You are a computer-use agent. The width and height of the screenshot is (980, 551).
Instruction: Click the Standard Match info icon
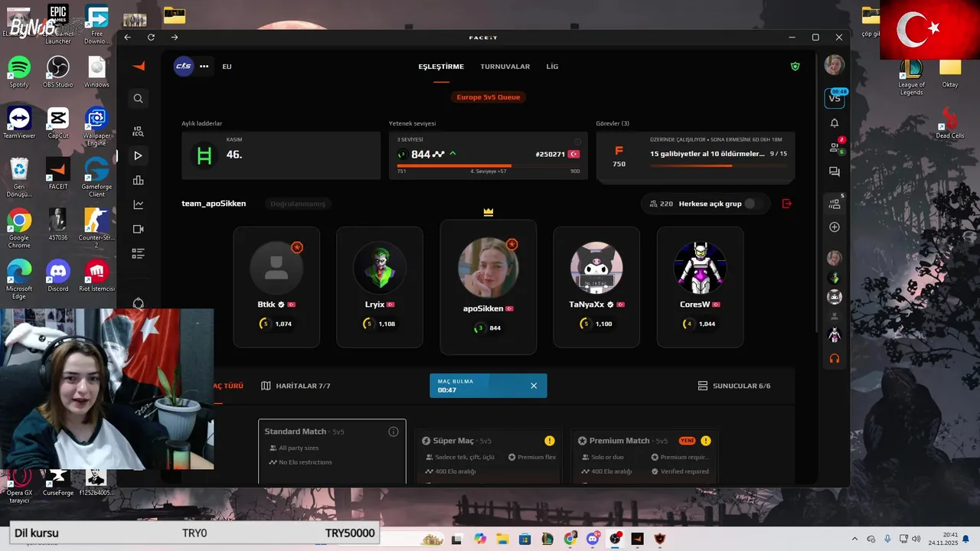(x=394, y=432)
